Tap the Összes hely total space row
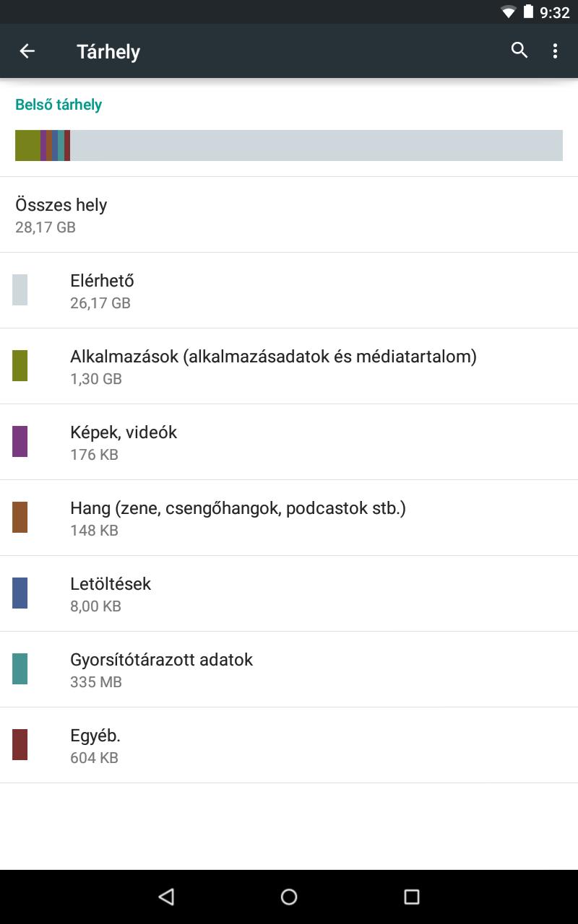This screenshot has height=924, width=578. coord(289,215)
